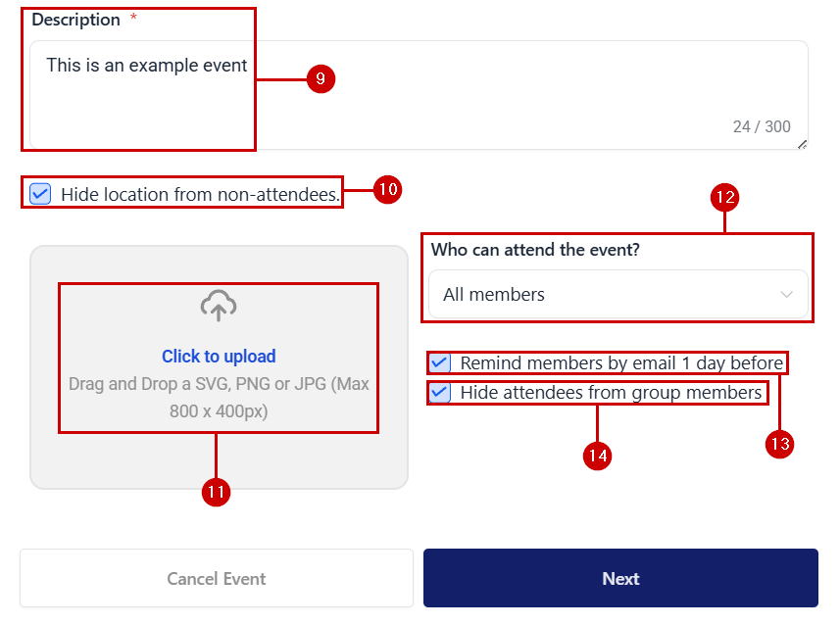Screen dimensions: 840x625
Task: Toggle Remind members by email checkbox
Action: click(441, 363)
